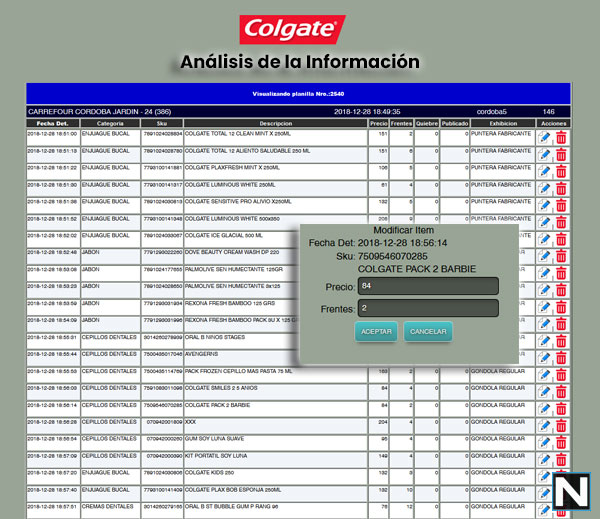Delete the COLGATE TOTAL 12 ALIENTO SALUDABLE row

561,155
